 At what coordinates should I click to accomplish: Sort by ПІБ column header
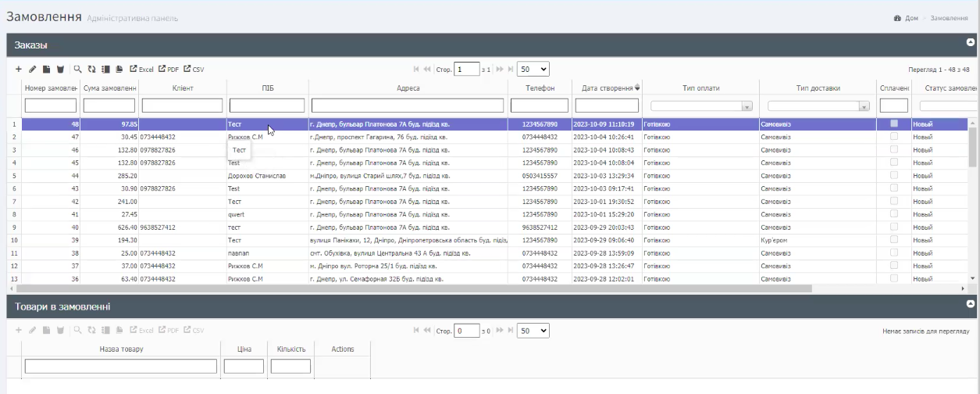[x=267, y=88]
